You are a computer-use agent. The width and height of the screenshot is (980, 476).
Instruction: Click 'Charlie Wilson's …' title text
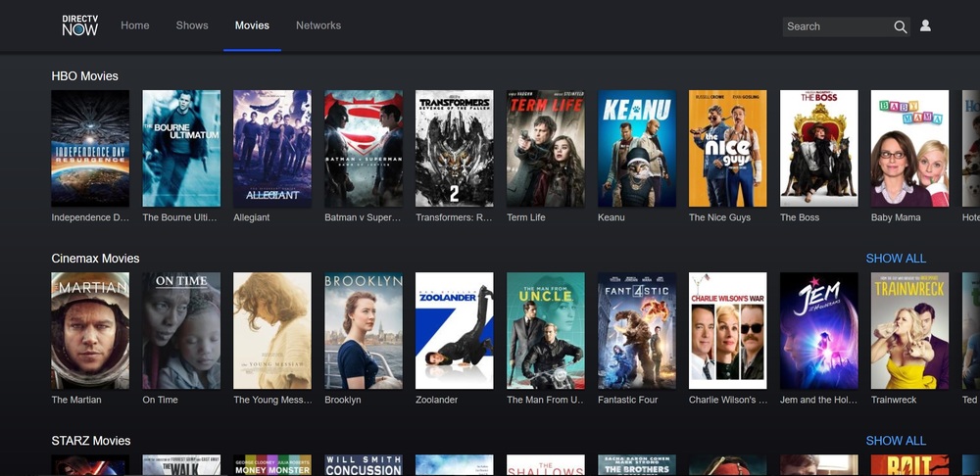(728, 400)
